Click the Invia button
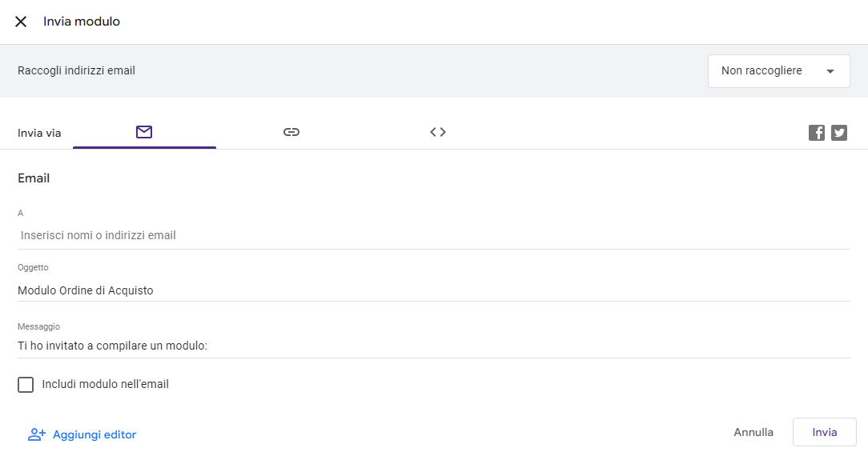This screenshot has height=468, width=868. coord(824,432)
